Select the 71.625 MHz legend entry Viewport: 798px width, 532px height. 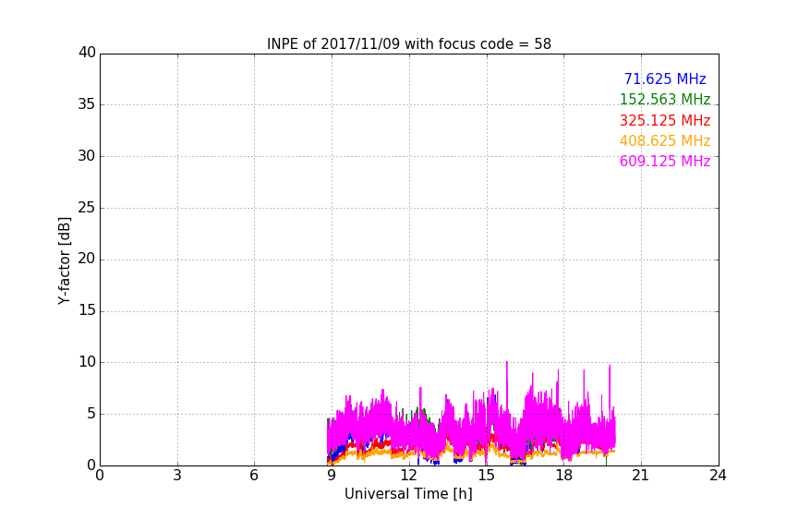[x=665, y=79]
